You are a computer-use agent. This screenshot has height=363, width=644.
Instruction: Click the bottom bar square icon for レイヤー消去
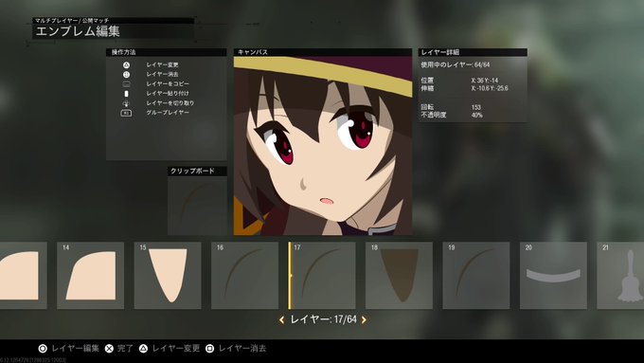(209, 349)
